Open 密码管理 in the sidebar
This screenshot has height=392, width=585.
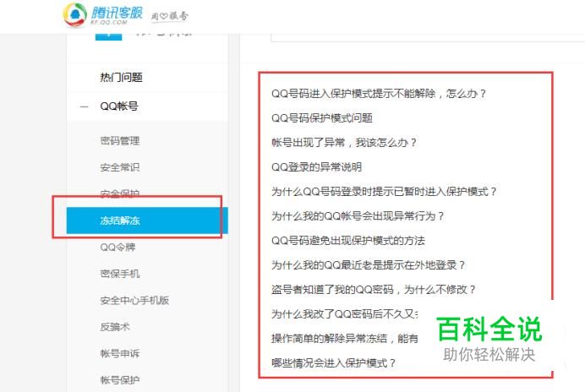pos(120,140)
